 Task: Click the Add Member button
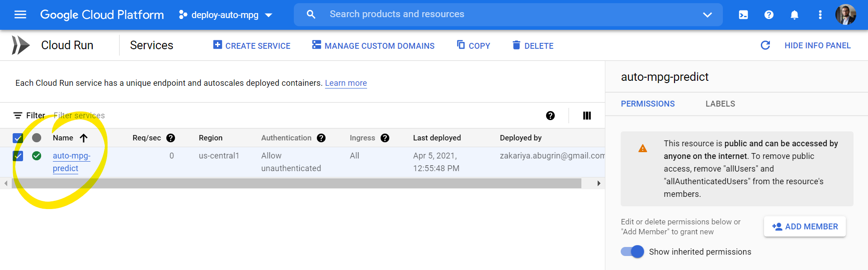[805, 227]
